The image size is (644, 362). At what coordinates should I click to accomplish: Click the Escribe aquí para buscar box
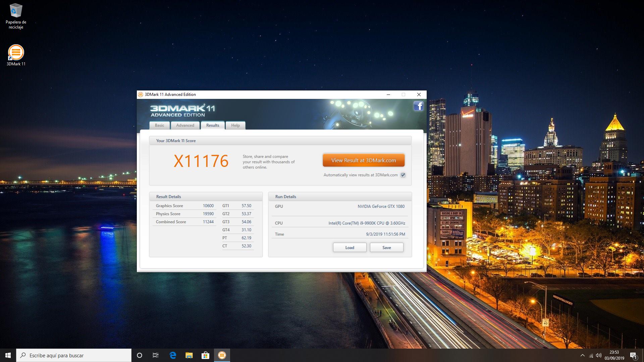click(x=74, y=355)
